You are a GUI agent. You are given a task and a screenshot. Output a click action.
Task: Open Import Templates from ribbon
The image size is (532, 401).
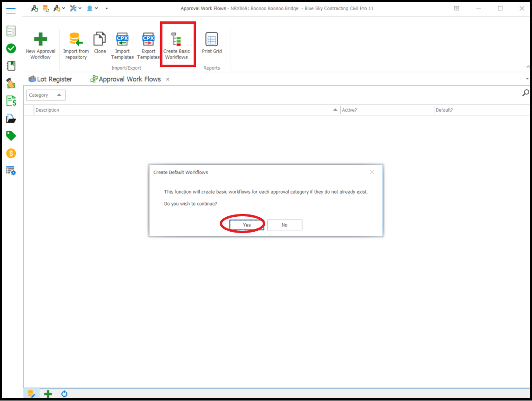(122, 40)
